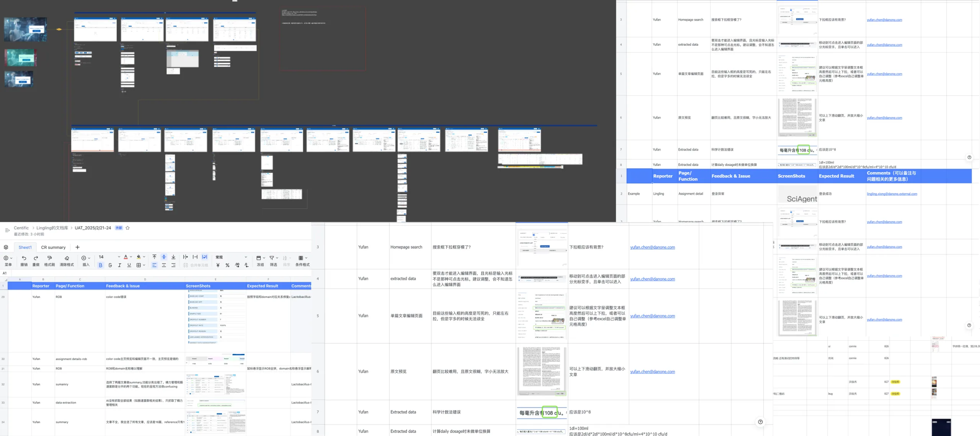Expand the Insert (插入) dropdown arrow

click(x=89, y=258)
